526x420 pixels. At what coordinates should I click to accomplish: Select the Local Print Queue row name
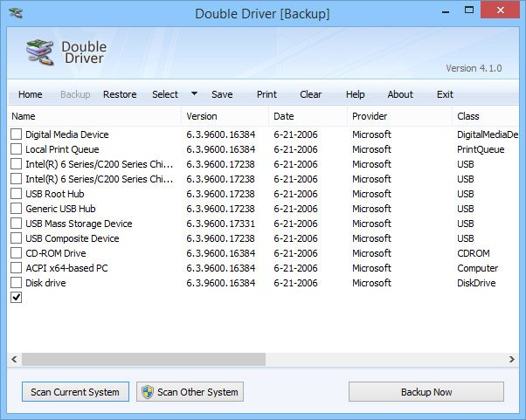tap(62, 149)
